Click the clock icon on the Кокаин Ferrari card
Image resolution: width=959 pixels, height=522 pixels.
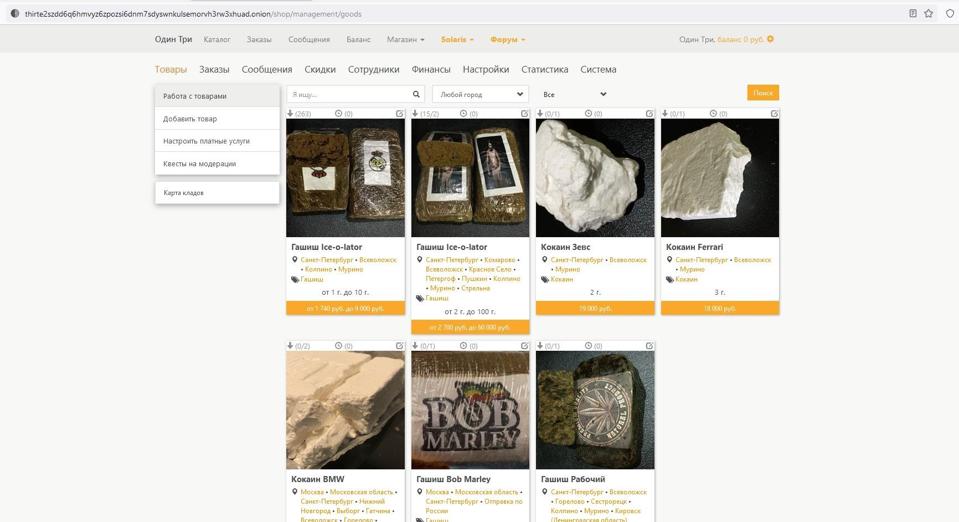click(713, 113)
